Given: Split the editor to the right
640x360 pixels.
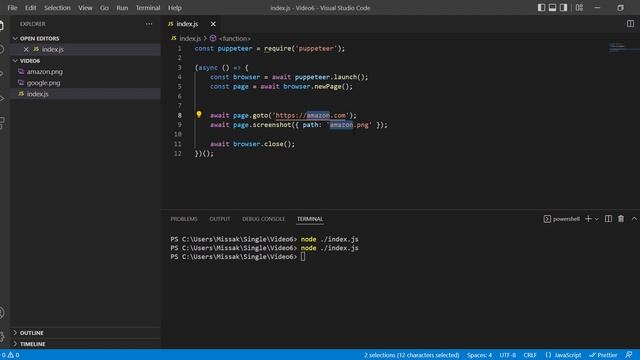Looking at the screenshot, I should click(x=630, y=24).
